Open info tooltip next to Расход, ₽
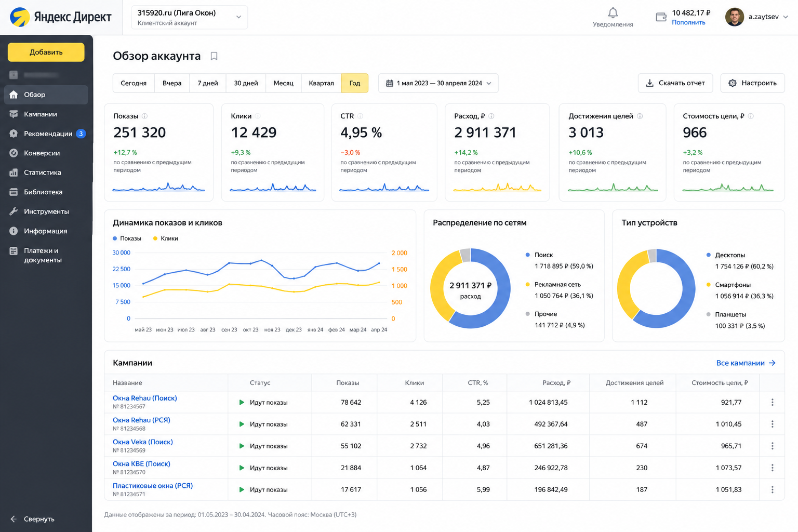This screenshot has height=532, width=798. 491,116
